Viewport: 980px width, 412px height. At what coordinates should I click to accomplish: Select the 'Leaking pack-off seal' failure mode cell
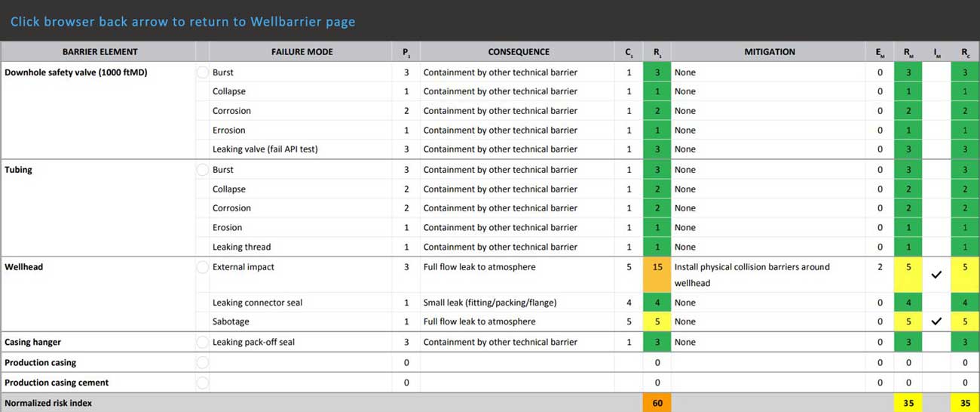click(253, 342)
